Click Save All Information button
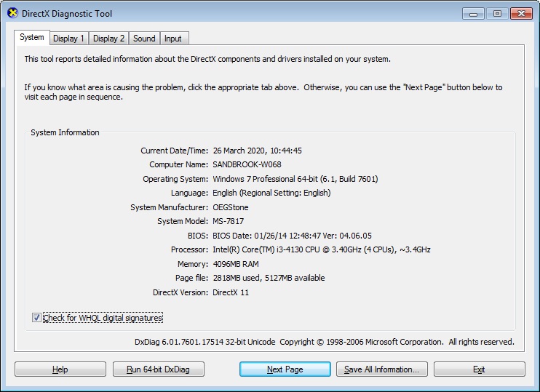This screenshot has height=392, width=540. coord(382,369)
